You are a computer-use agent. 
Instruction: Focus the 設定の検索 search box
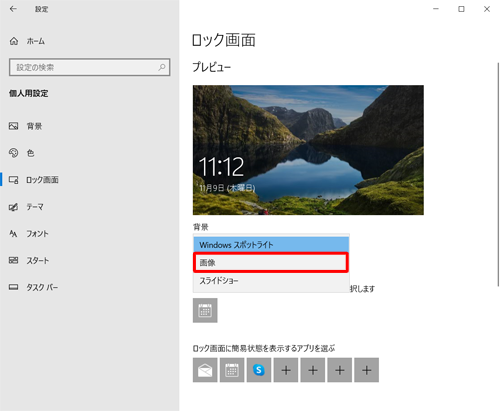tap(89, 67)
